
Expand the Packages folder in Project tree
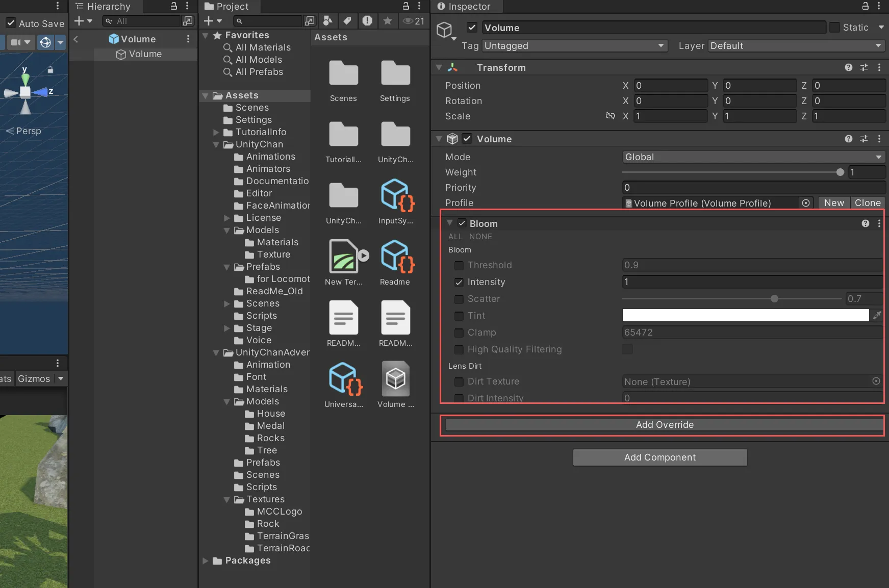tap(206, 560)
